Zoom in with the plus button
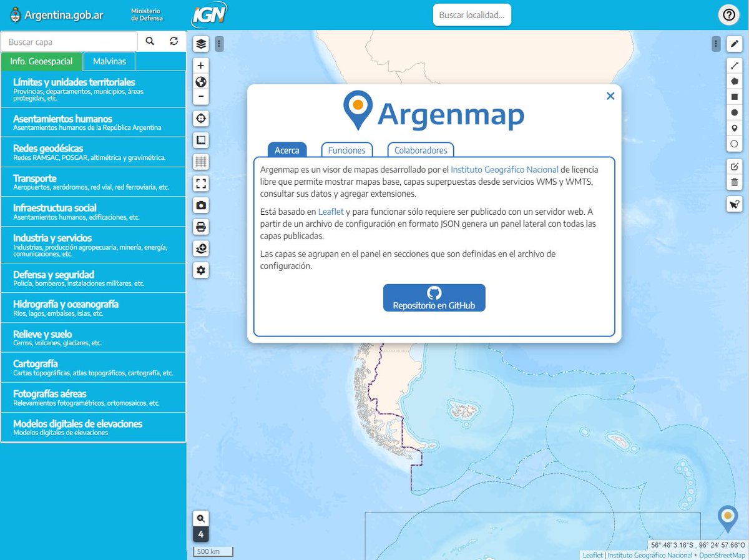The image size is (749, 560). point(201,66)
